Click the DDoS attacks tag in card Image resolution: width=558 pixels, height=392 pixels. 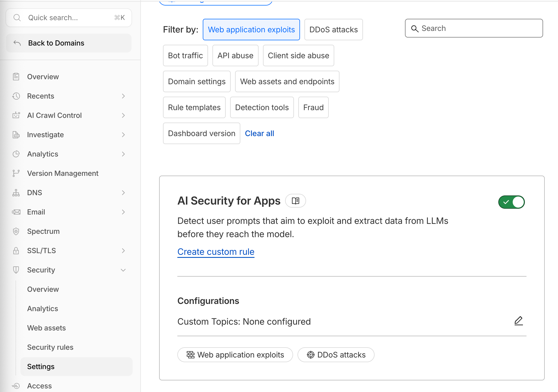click(336, 355)
